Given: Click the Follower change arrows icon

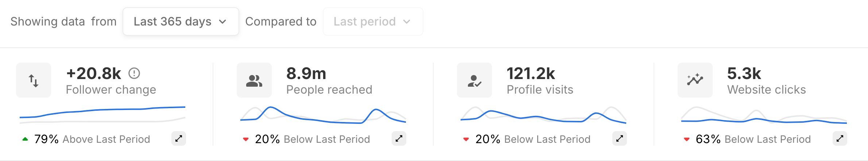Looking at the screenshot, I should (34, 80).
